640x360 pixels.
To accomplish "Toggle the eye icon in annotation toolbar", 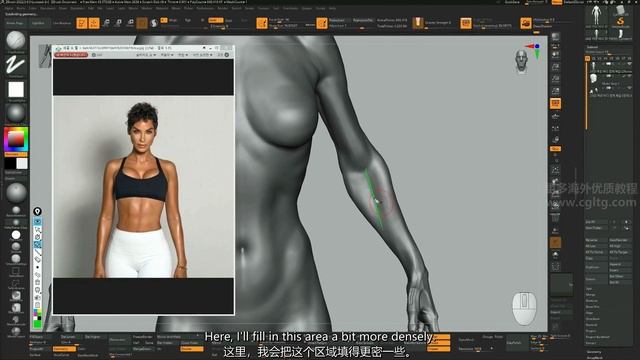I will click(x=38, y=222).
